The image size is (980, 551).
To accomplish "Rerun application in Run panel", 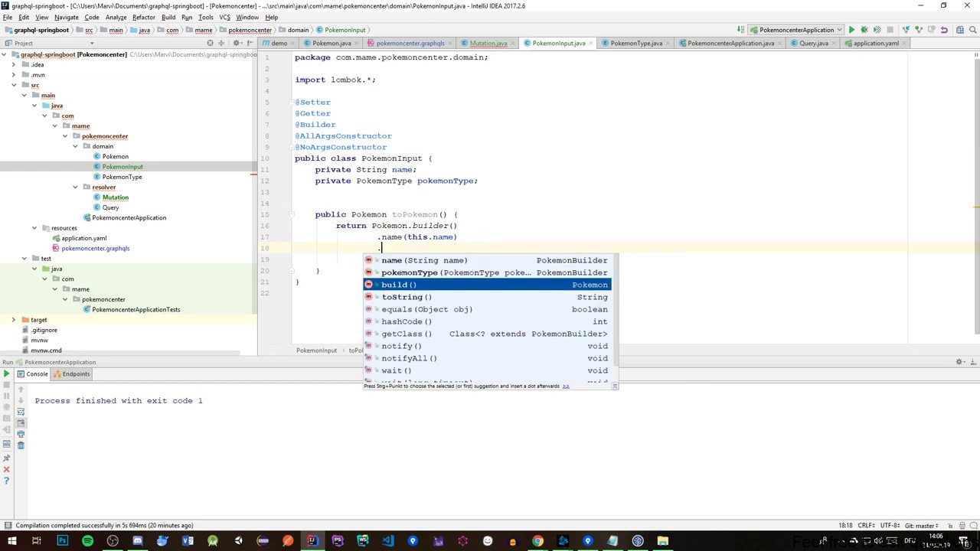I will [x=6, y=374].
